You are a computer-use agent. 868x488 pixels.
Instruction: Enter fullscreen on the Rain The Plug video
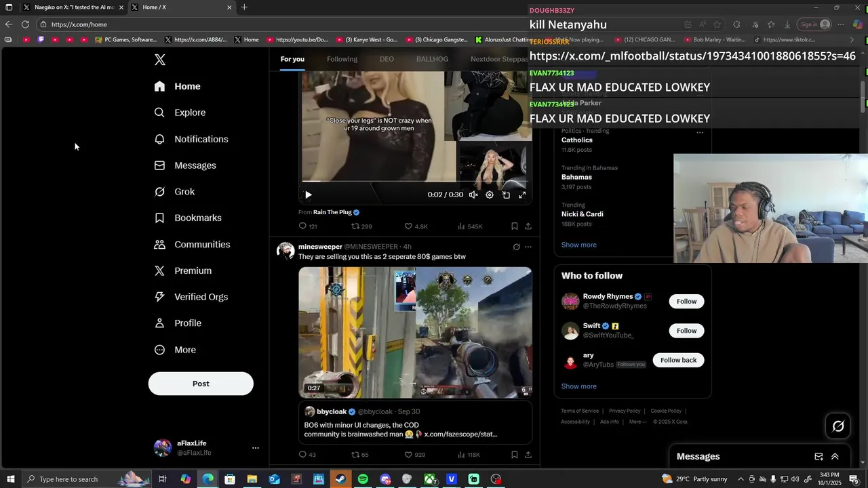[x=522, y=195]
